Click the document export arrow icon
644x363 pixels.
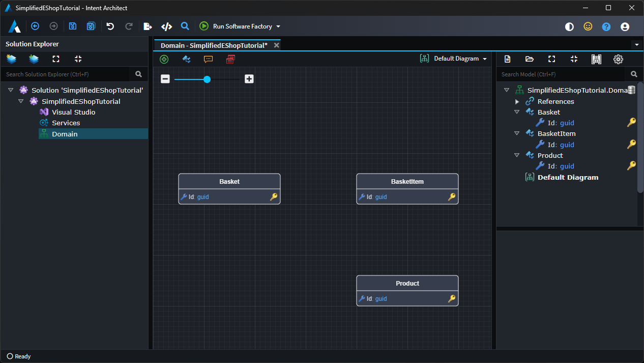[x=148, y=26]
